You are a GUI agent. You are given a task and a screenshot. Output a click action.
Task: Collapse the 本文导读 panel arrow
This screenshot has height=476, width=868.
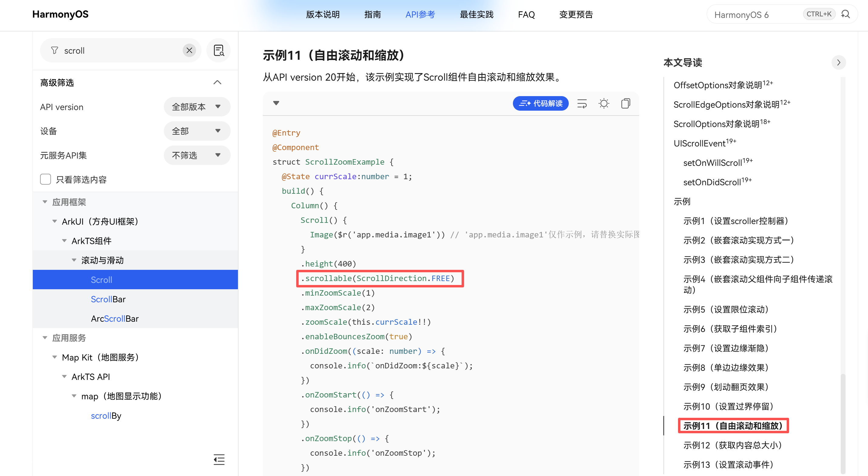point(839,62)
